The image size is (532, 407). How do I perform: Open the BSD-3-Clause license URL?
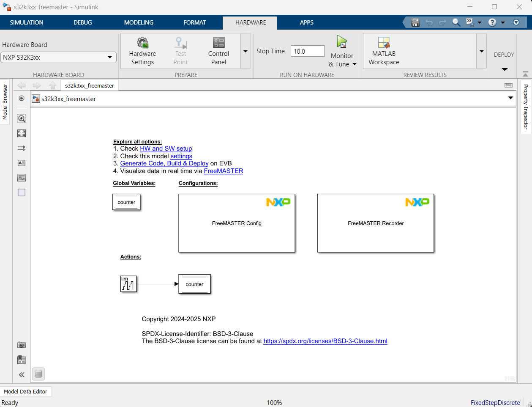pyautogui.click(x=325, y=341)
